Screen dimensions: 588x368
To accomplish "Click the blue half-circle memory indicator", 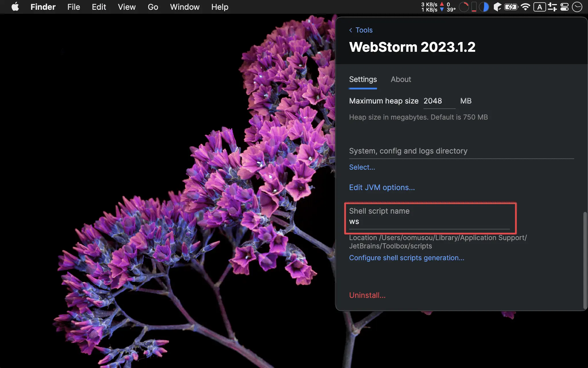I will [x=484, y=7].
